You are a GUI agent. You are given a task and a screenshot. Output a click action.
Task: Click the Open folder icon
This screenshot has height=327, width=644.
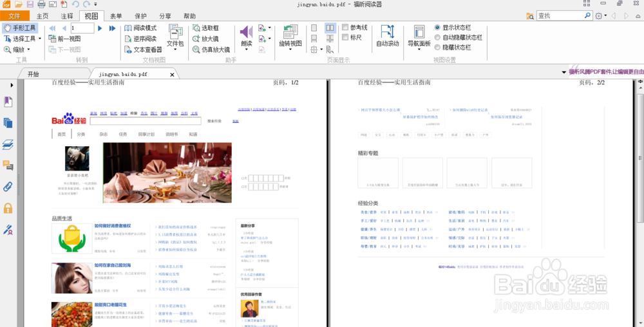[18, 4]
